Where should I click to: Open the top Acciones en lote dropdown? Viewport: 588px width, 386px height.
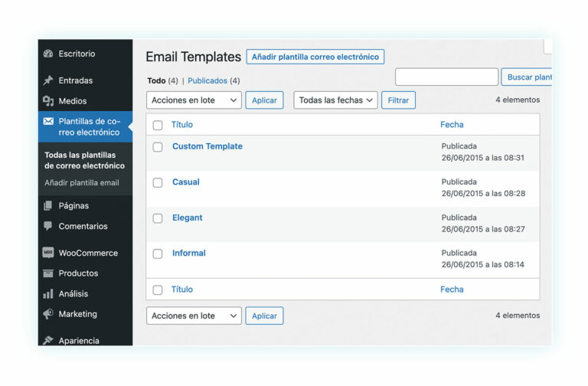[x=194, y=100]
